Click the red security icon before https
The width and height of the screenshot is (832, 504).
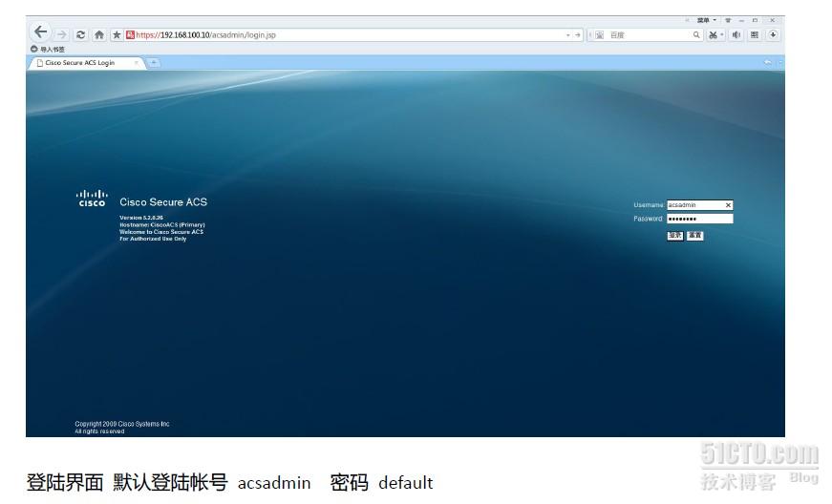point(130,34)
